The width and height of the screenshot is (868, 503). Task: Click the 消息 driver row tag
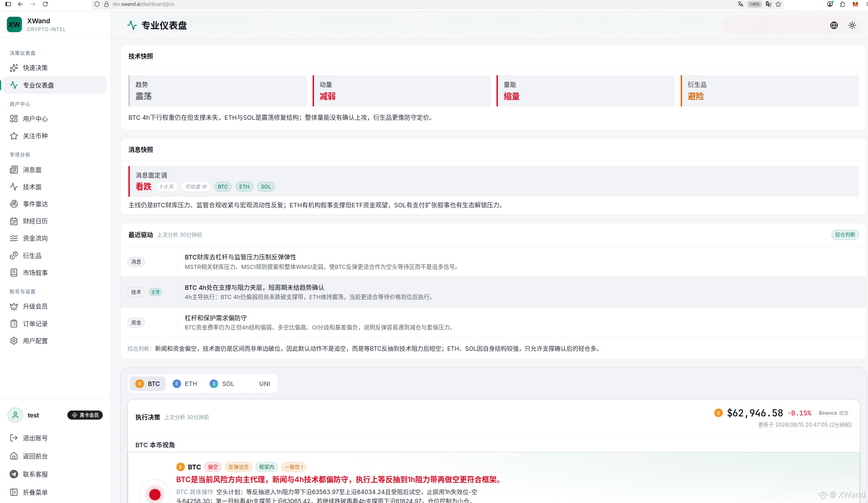point(136,262)
